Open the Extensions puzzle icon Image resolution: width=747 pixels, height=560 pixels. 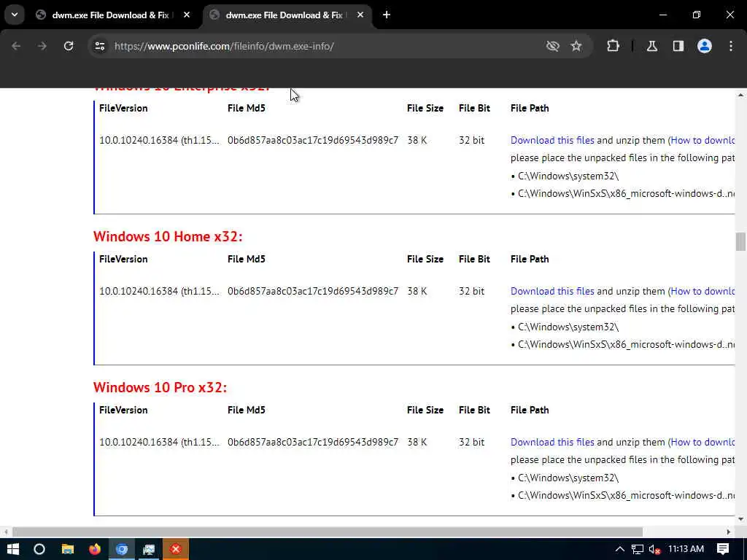point(613,46)
